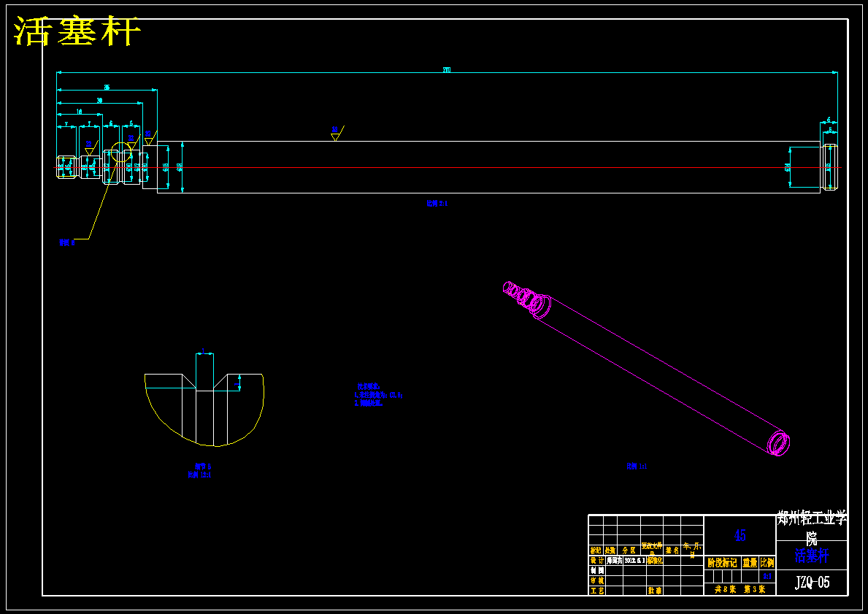Click the overall length dimension 270
Viewport: 868px width, 614px height.
coord(446,70)
